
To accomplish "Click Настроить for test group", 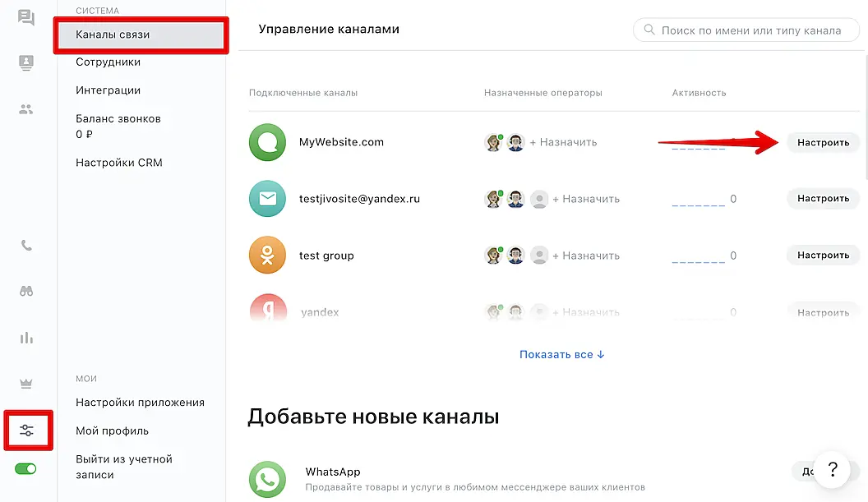I will (823, 256).
